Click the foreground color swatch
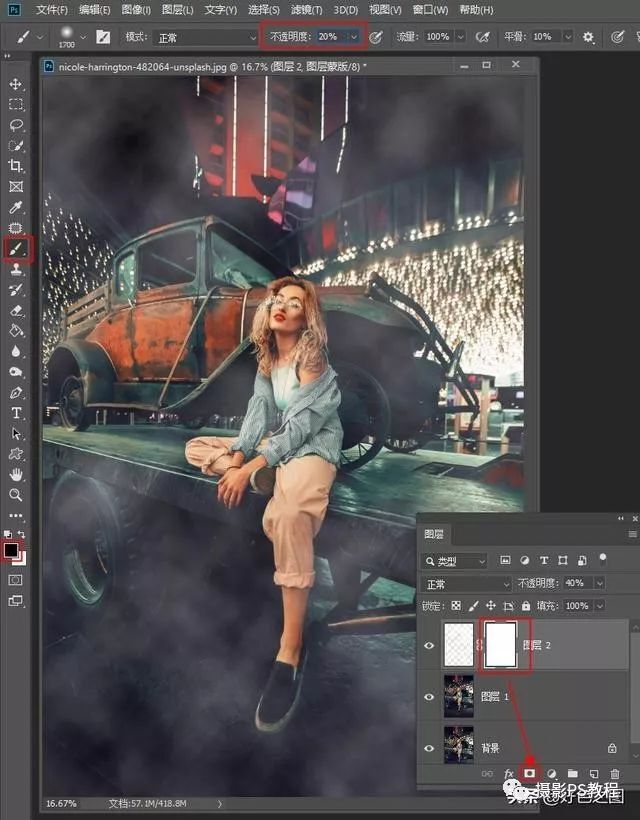This screenshot has height=820, width=640. coord(12,550)
